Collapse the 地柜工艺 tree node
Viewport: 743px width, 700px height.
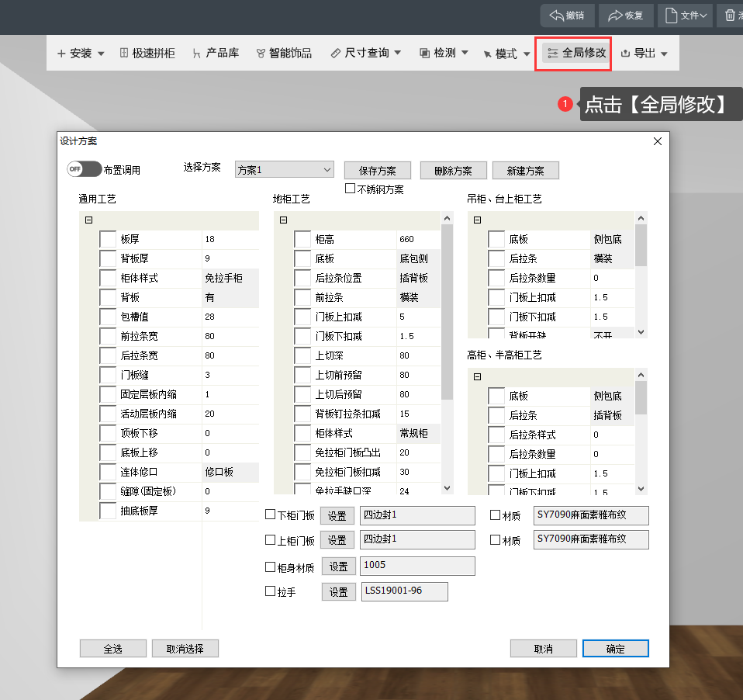283,220
